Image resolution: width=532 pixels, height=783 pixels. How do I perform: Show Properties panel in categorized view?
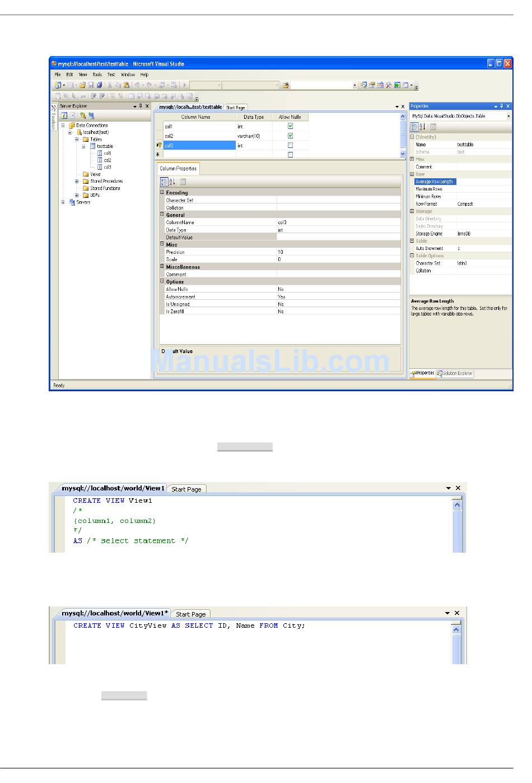(414, 127)
